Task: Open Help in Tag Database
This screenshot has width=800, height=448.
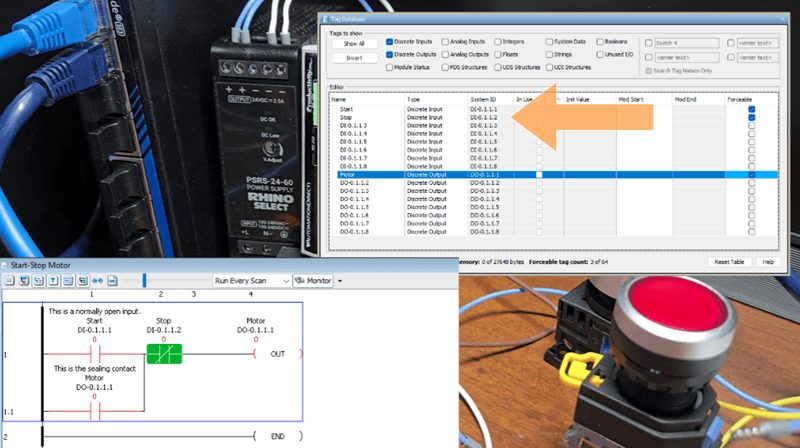Action: tap(768, 262)
